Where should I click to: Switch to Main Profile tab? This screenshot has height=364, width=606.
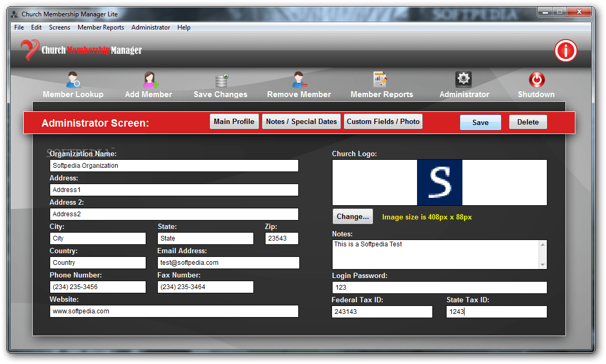pyautogui.click(x=234, y=121)
